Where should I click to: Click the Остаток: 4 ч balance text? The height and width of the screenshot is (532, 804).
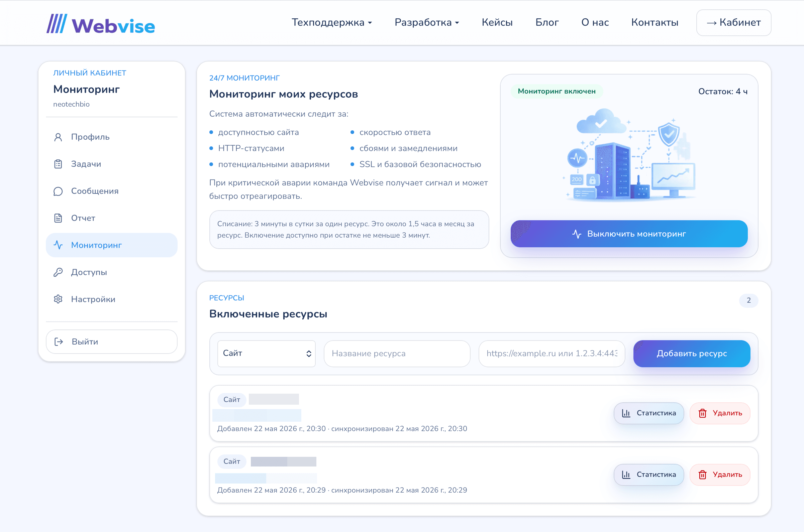(723, 92)
